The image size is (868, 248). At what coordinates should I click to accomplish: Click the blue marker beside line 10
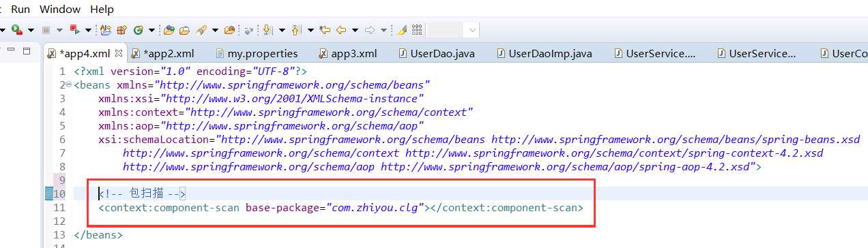coord(48,193)
